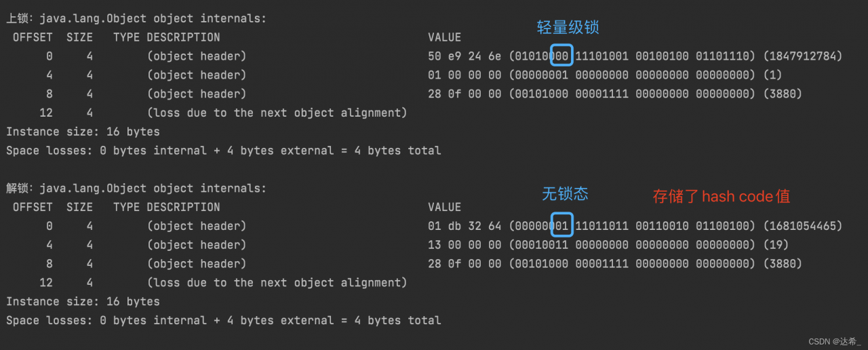The height and width of the screenshot is (350, 868).
Task: Click the decimal value 1847912784
Action: [x=803, y=56]
